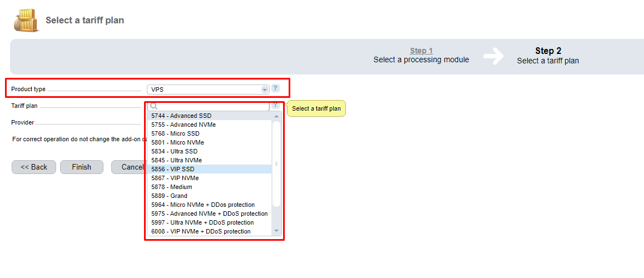The width and height of the screenshot is (644, 278).
Task: Choose 5856 - VIP SSD from list
Action: tap(172, 169)
